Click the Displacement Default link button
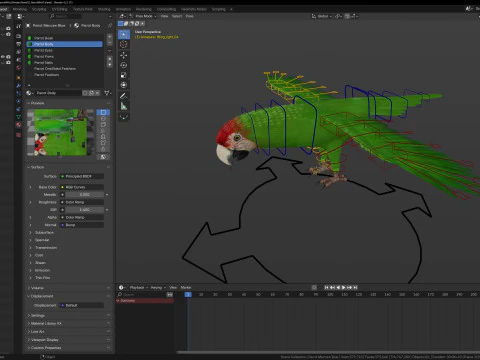Viewport: 480px width, 360px height. (x=82, y=305)
